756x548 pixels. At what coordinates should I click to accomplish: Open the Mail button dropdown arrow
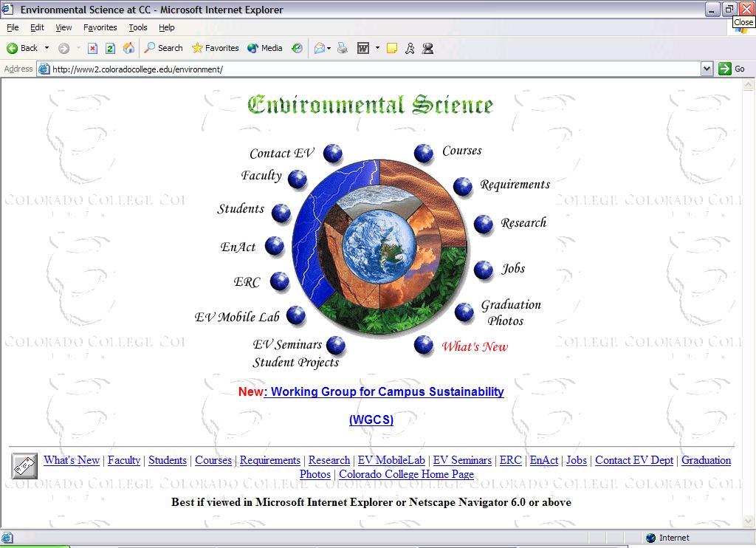pyautogui.click(x=329, y=48)
